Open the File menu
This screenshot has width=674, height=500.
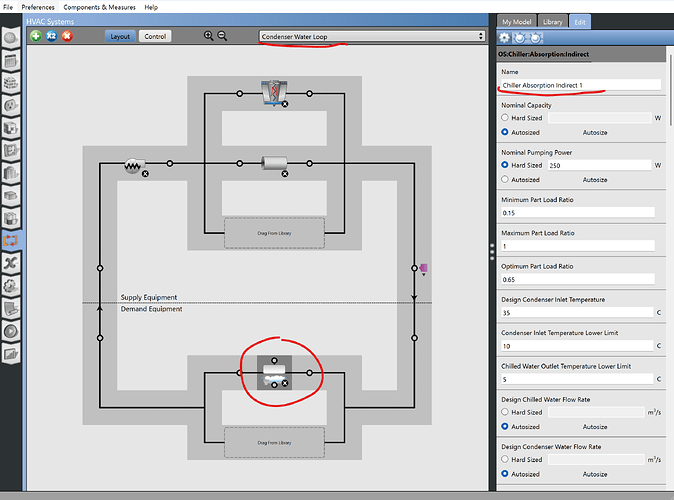pos(8,7)
